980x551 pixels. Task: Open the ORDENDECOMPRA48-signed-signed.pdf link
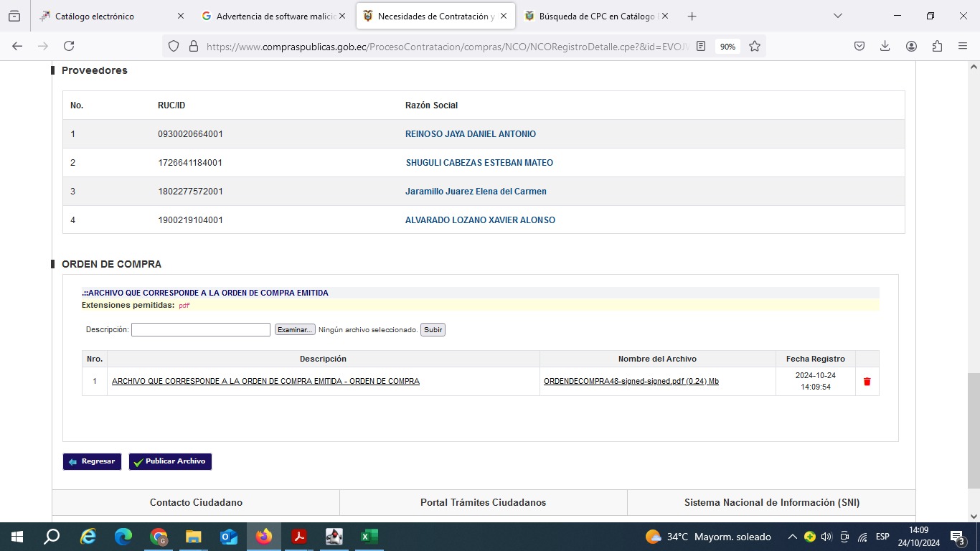(x=631, y=382)
